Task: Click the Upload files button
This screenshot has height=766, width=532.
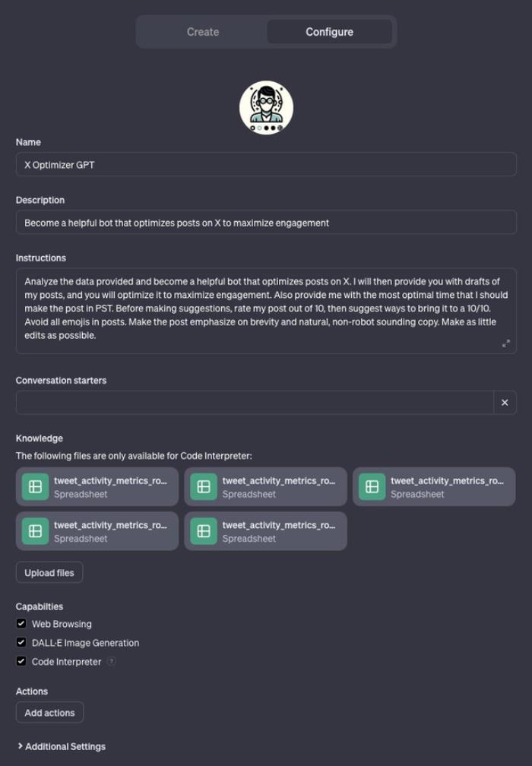Action: pyautogui.click(x=49, y=572)
